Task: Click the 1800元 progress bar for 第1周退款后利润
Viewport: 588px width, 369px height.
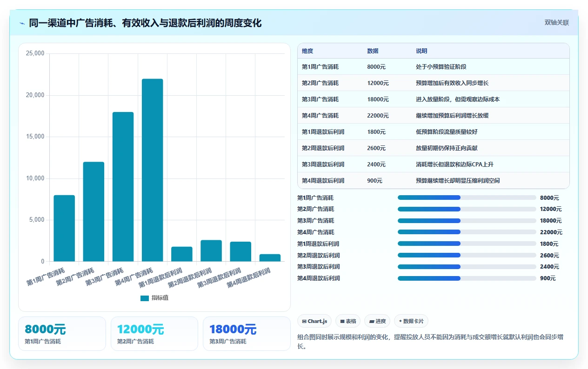Action: coord(467,244)
